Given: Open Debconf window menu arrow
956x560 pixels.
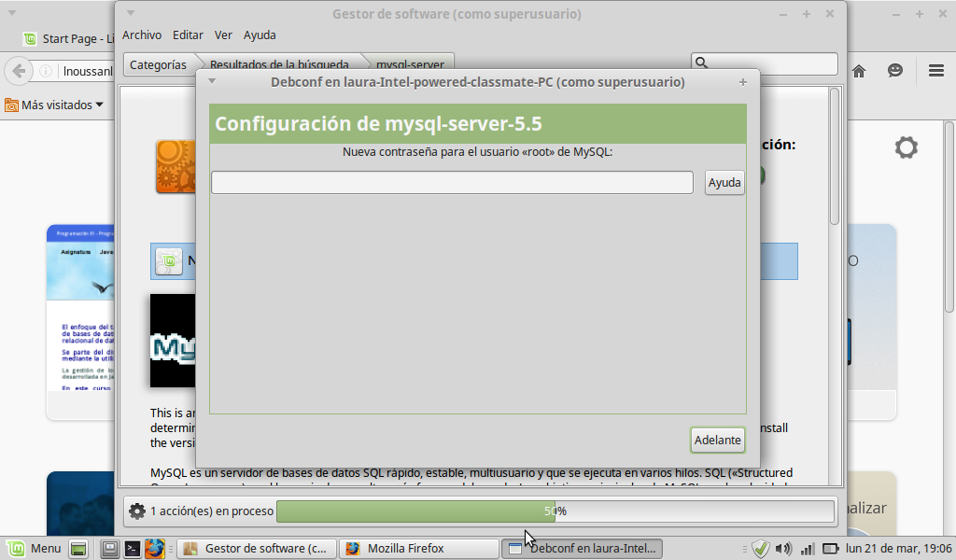Looking at the screenshot, I should coord(212,81).
